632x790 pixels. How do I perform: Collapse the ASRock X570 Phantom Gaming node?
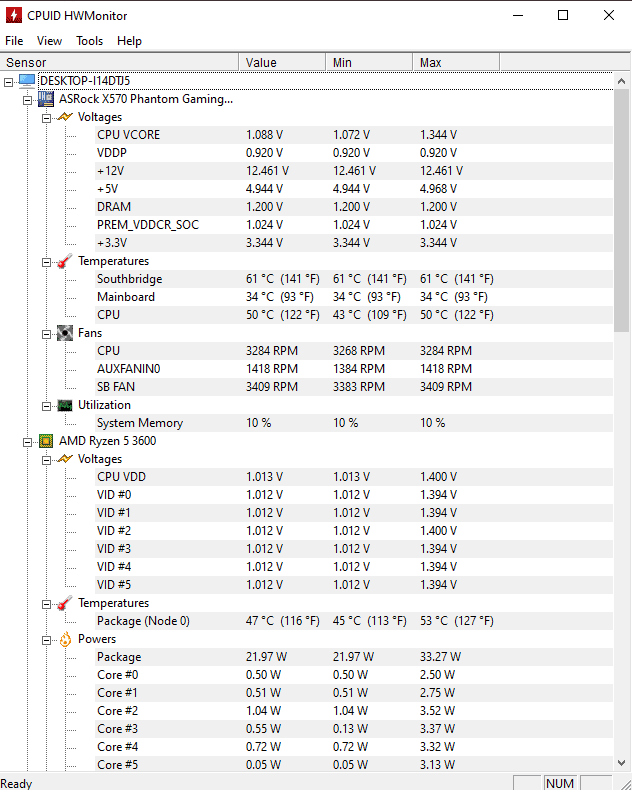point(28,100)
